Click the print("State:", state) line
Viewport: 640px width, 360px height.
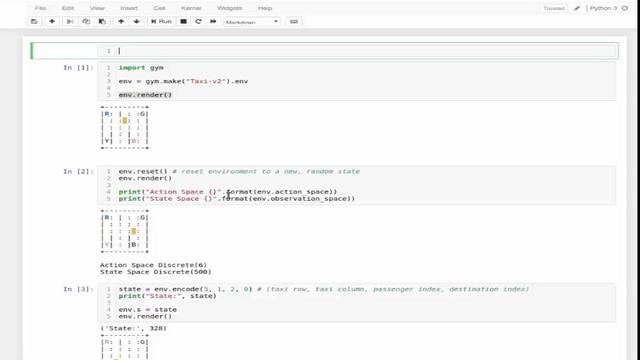[x=167, y=296]
